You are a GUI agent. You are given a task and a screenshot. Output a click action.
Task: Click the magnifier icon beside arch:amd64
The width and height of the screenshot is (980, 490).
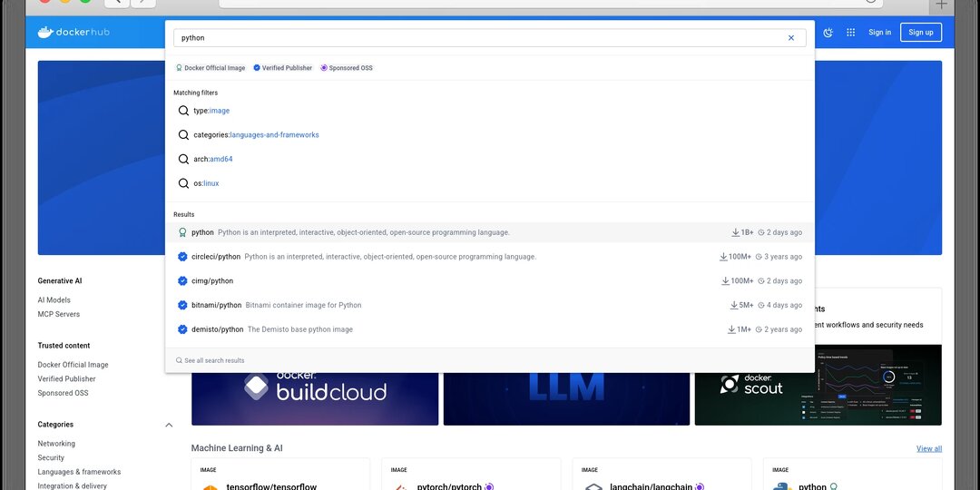coord(183,160)
